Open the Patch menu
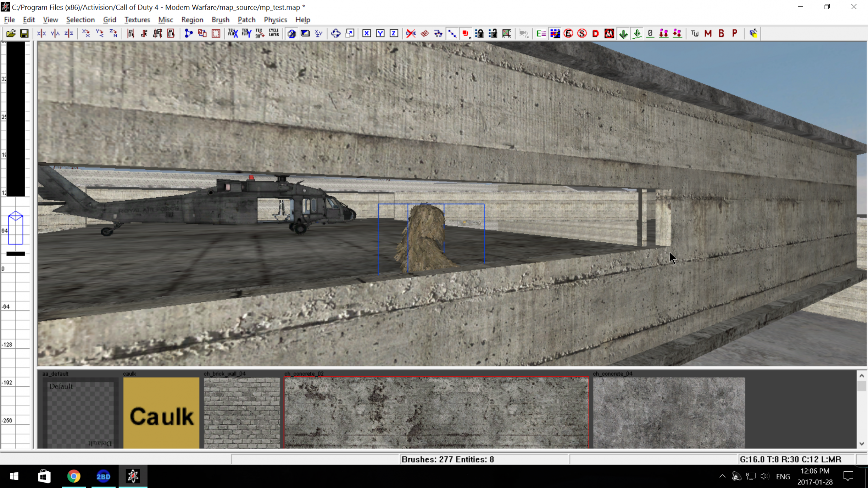Image resolution: width=868 pixels, height=488 pixels. tap(246, 19)
